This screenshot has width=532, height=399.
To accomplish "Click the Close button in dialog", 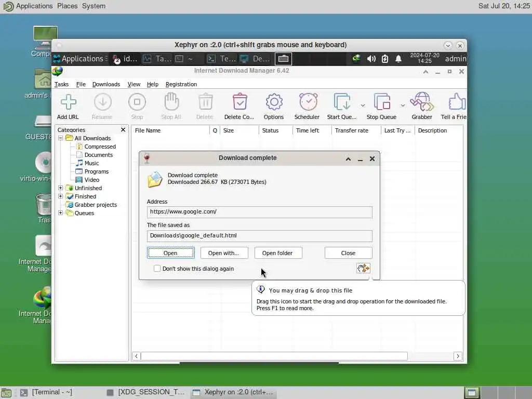I will point(349,253).
